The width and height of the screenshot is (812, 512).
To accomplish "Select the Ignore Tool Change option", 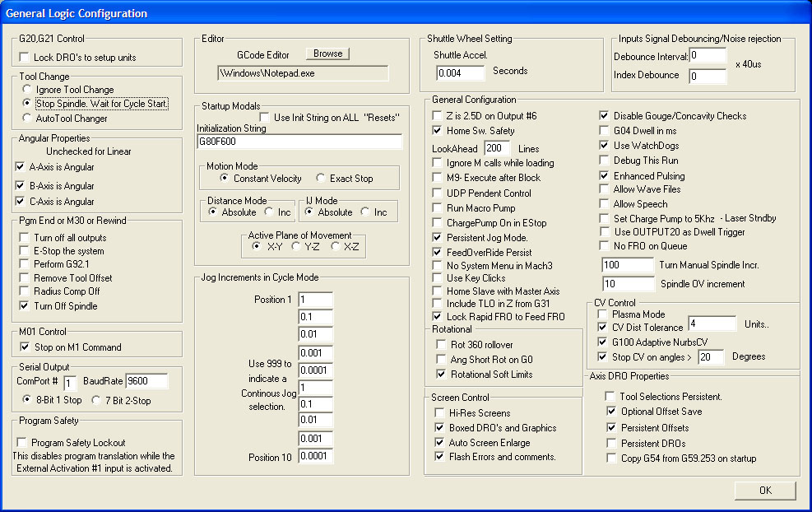I will (x=27, y=89).
